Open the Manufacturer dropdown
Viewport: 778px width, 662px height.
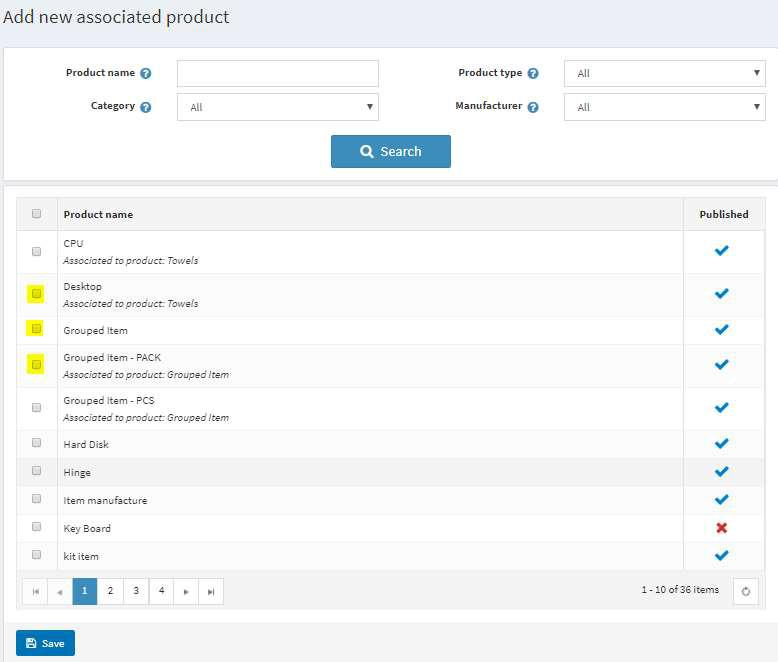665,107
